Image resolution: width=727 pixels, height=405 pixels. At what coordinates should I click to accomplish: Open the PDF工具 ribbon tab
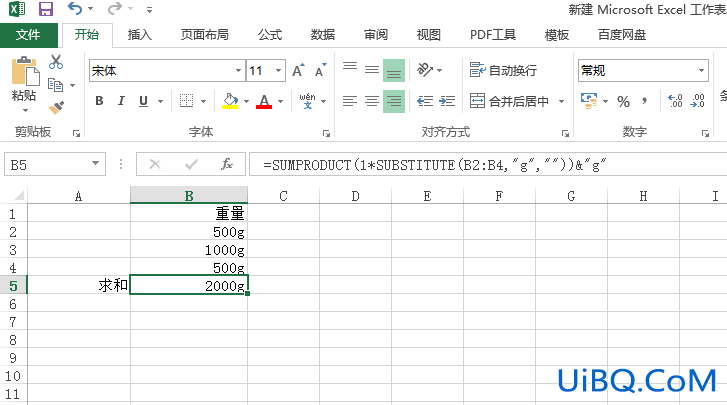click(492, 35)
